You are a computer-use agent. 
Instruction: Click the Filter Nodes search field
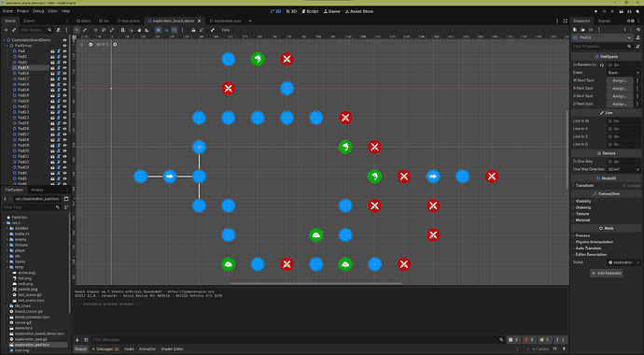pos(35,30)
